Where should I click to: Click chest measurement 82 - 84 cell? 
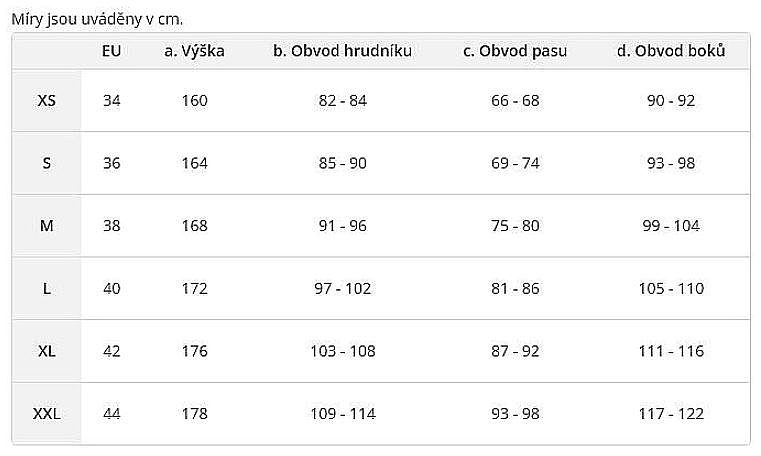(343, 100)
